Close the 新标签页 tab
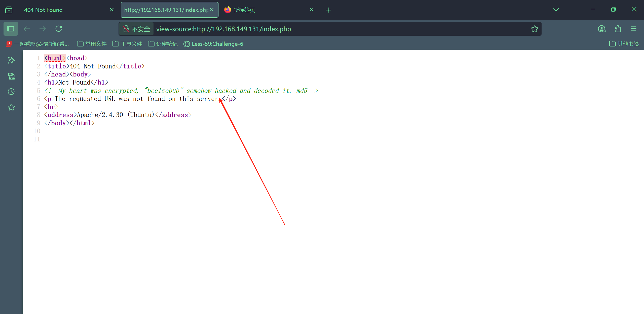The height and width of the screenshot is (314, 644). click(x=312, y=10)
